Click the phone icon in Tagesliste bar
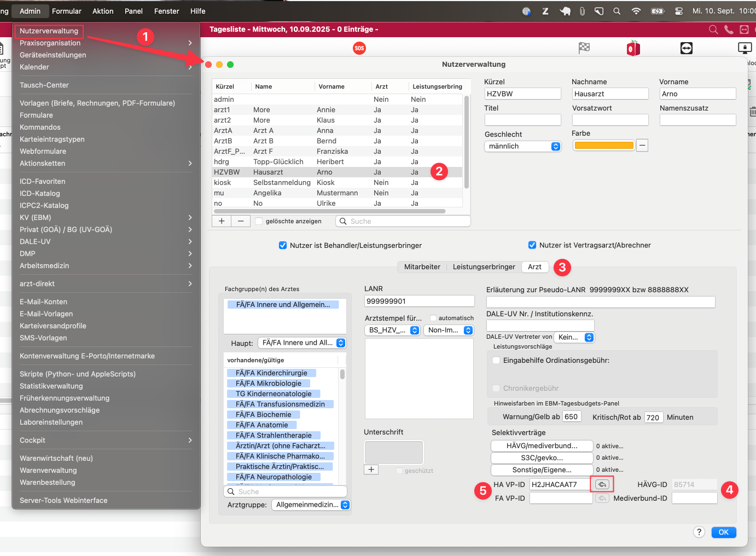 (729, 30)
